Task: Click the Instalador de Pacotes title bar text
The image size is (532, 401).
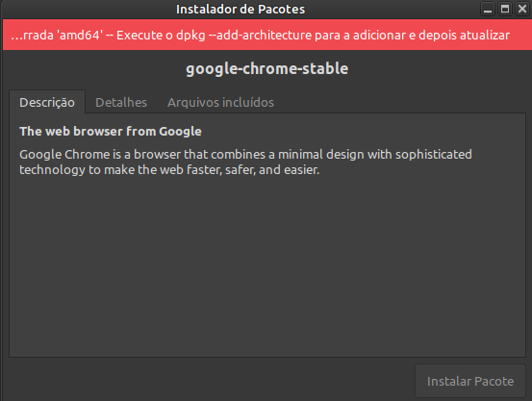Action: [241, 10]
